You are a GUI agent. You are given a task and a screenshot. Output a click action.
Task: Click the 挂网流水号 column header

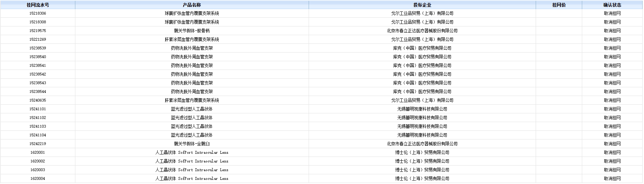37,5
